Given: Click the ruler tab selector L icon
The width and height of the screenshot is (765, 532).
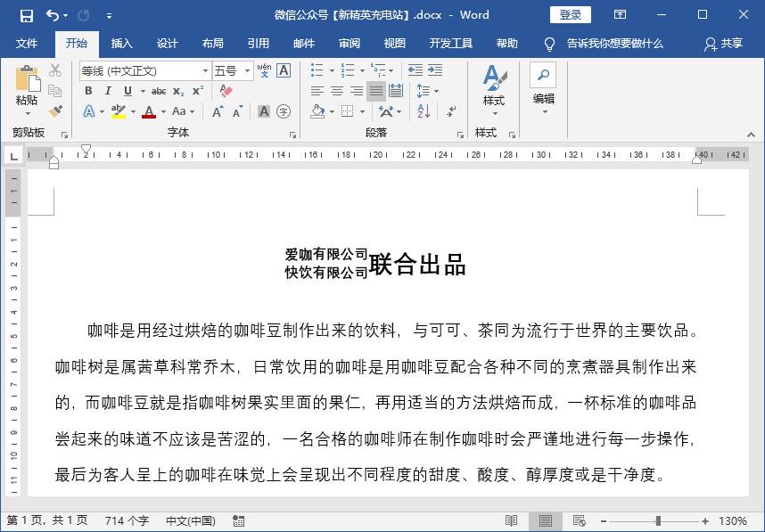Looking at the screenshot, I should 13,156.
